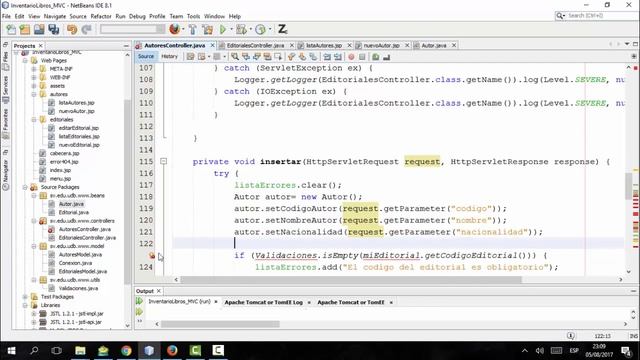Image resolution: width=640 pixels, height=360 pixels.
Task: Click the editor vertical scrollbar thumb
Action: point(628,186)
